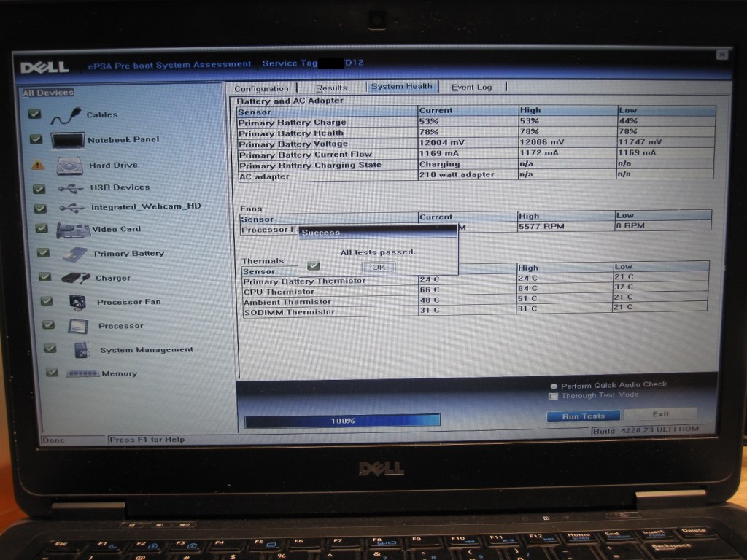Click the Ambient Thermistor row
The height and width of the screenshot is (560, 747).
click(476, 300)
